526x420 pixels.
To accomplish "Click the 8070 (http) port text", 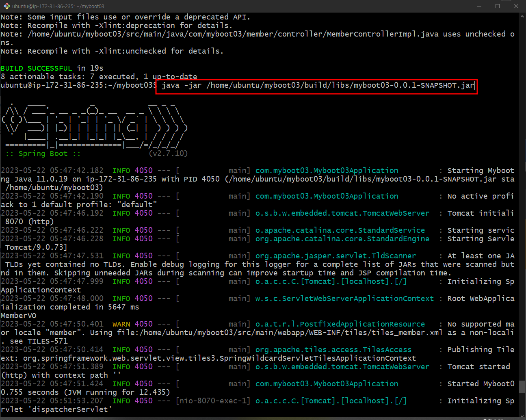I will (x=30, y=222).
